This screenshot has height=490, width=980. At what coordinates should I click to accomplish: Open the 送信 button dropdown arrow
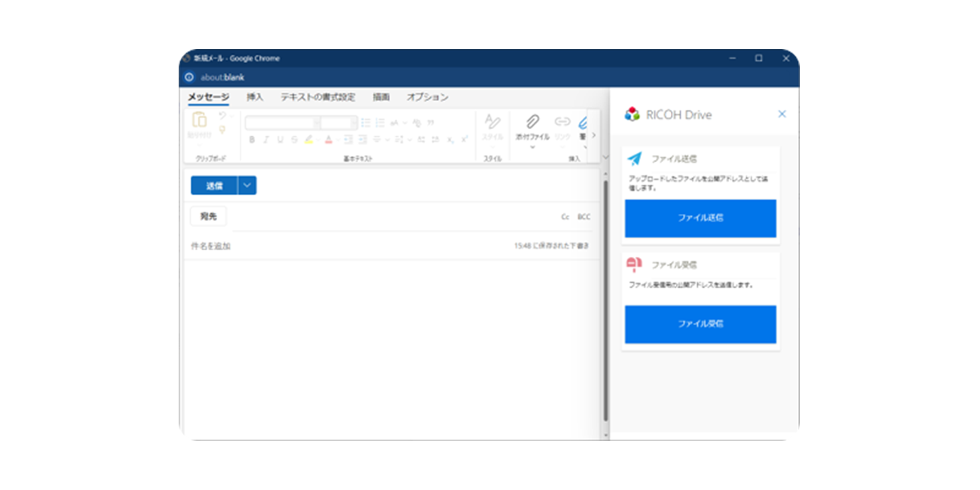[x=249, y=185]
